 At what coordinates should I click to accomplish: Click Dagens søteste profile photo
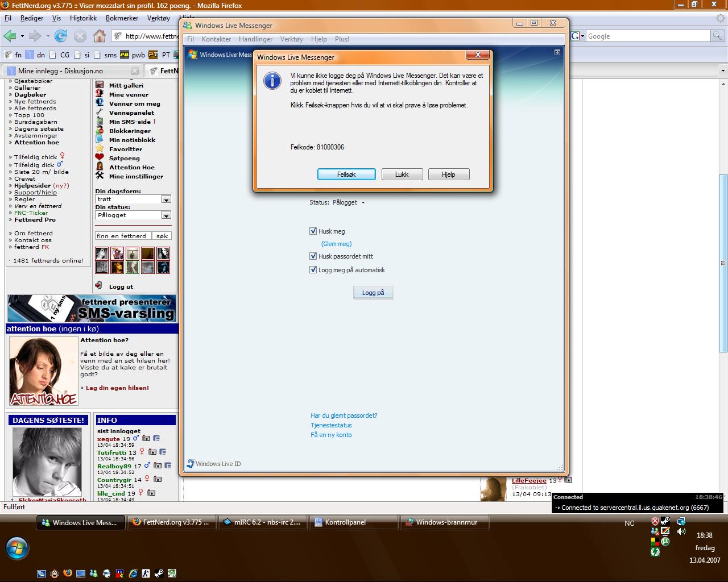[47, 462]
